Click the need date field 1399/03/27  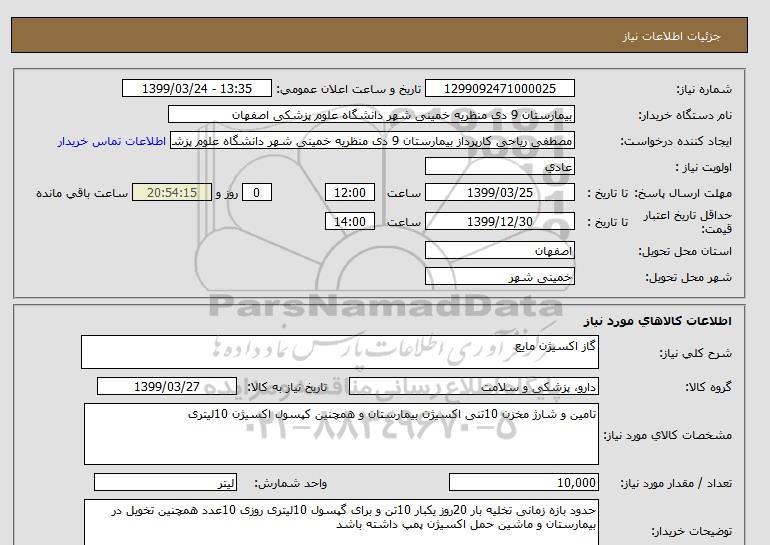167,386
